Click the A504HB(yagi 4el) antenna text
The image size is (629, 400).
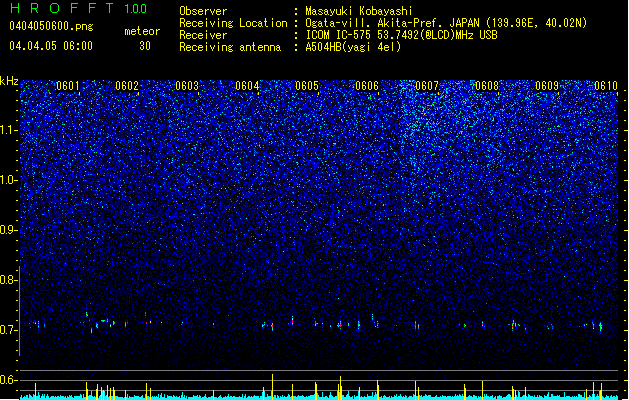coord(353,47)
